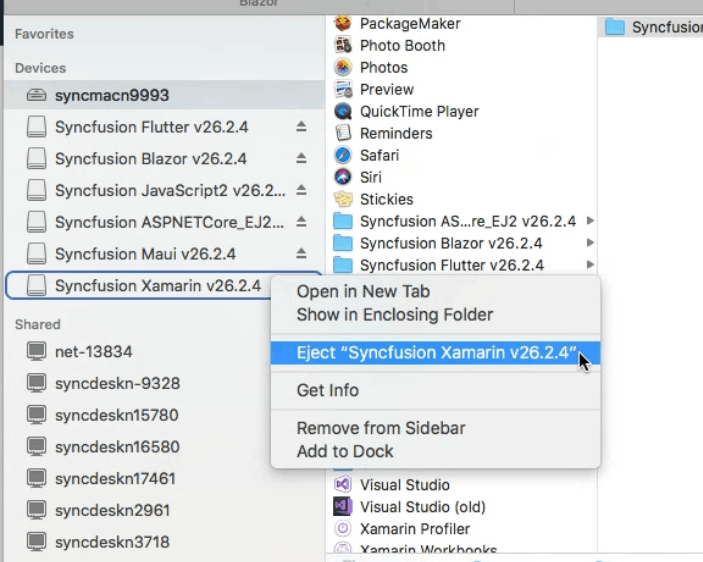Expand the Syncfusion Flutter v26.2.4 folder arrow
Image resolution: width=703 pixels, height=562 pixels.
[x=590, y=264]
